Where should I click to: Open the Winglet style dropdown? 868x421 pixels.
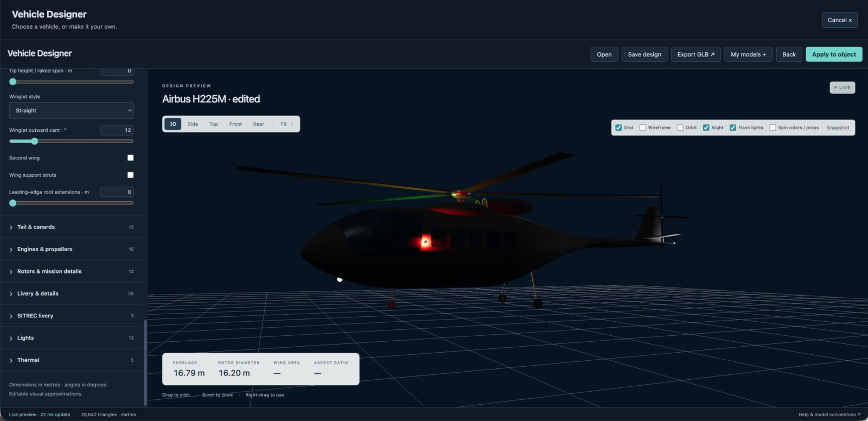click(71, 110)
